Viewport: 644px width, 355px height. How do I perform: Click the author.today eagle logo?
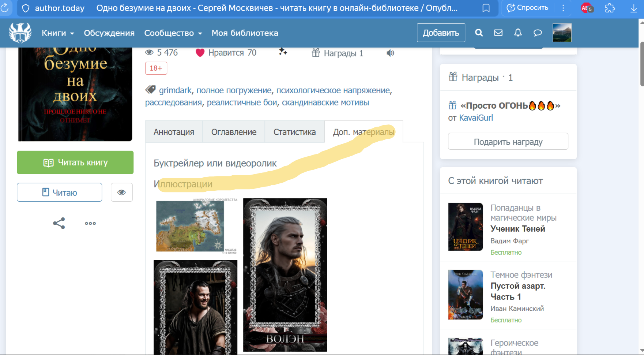(20, 33)
